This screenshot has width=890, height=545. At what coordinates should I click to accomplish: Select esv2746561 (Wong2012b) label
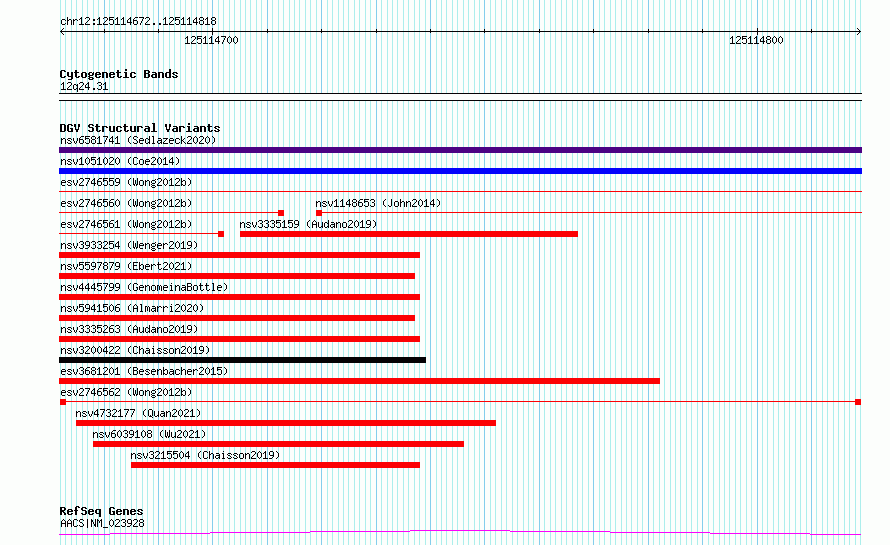click(126, 224)
